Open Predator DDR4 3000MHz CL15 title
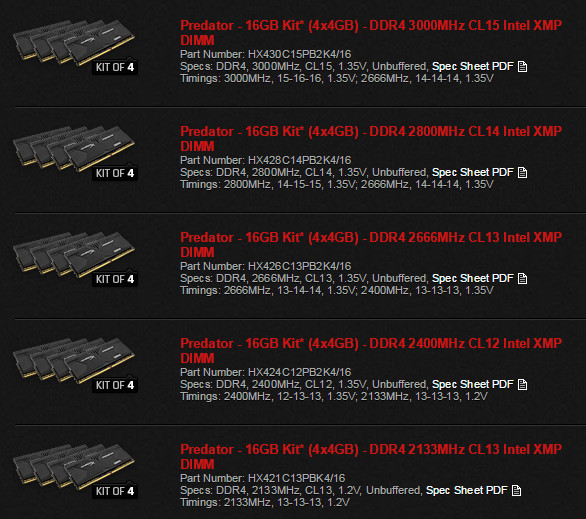The height and width of the screenshot is (519, 586). (x=371, y=33)
